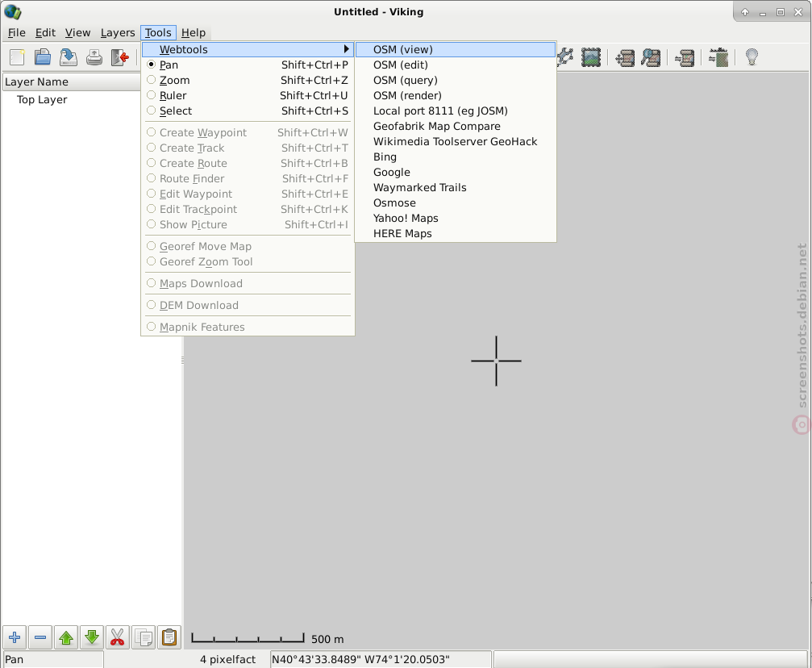Cut selected layer with scissors icon

[x=118, y=637]
